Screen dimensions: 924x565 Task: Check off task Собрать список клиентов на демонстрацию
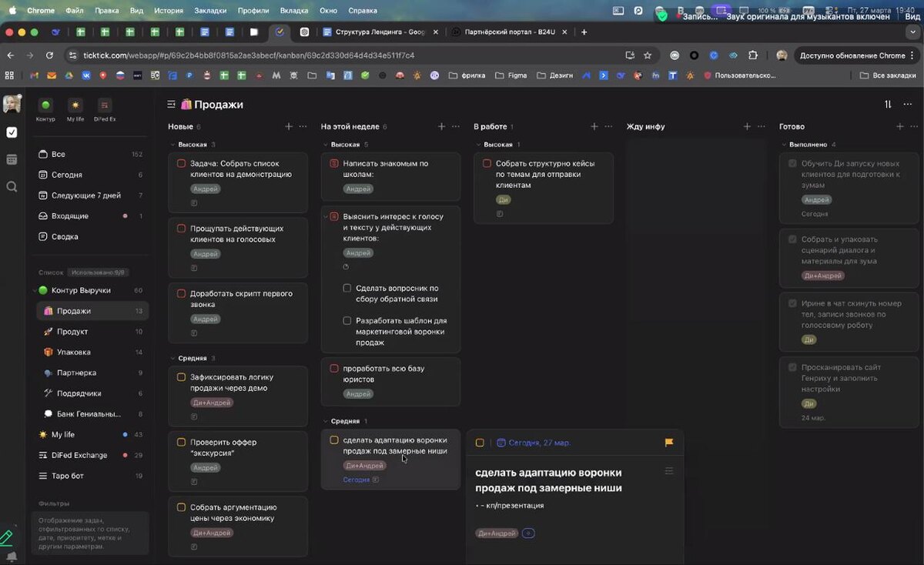point(182,163)
